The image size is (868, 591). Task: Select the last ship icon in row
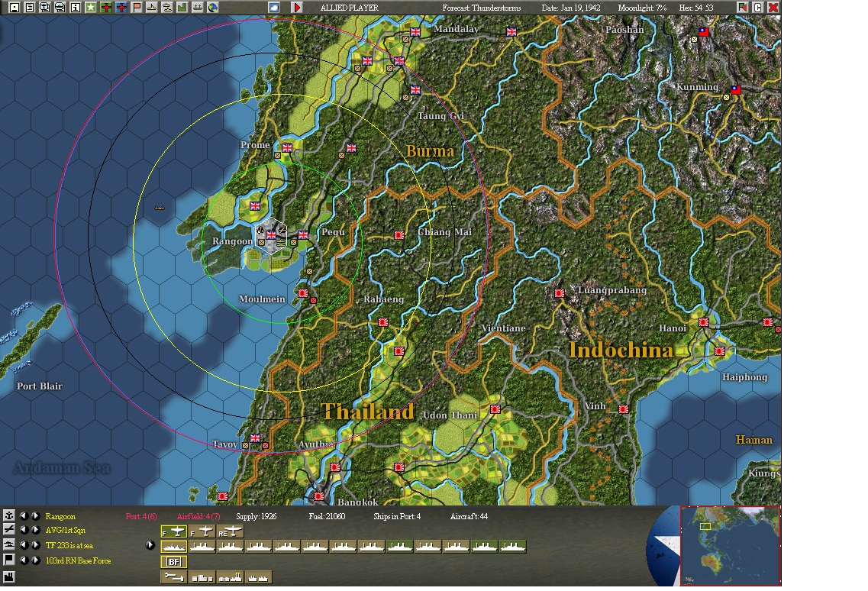click(512, 547)
